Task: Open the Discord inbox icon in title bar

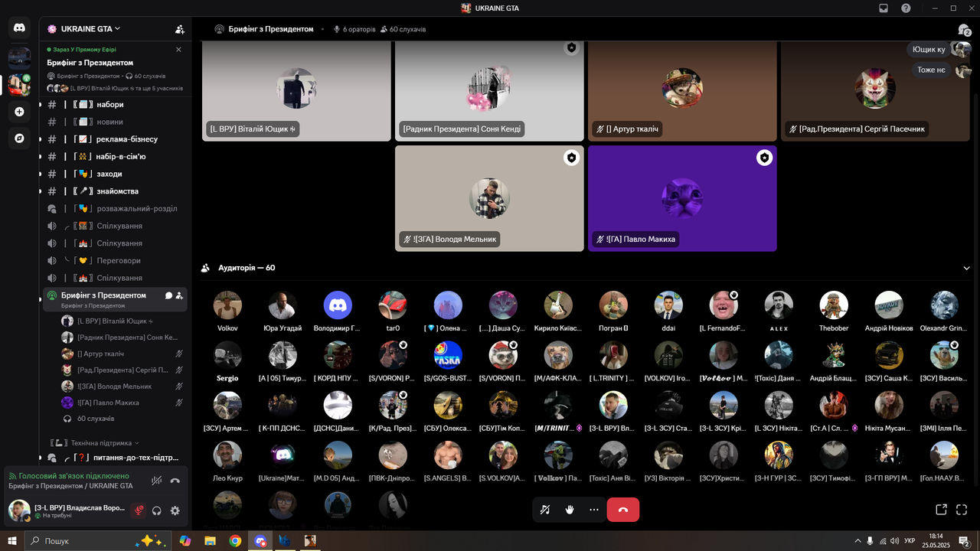Action: click(x=884, y=8)
